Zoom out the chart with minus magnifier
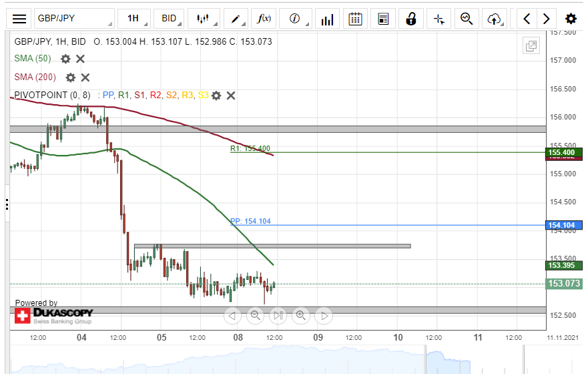Viewport: 588px width, 386px height. click(255, 315)
